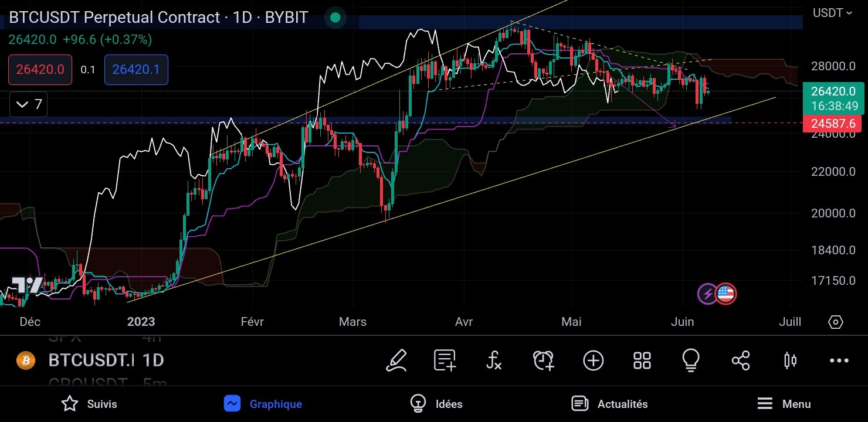Open the indicators fx menu
868x422 pixels.
point(494,360)
